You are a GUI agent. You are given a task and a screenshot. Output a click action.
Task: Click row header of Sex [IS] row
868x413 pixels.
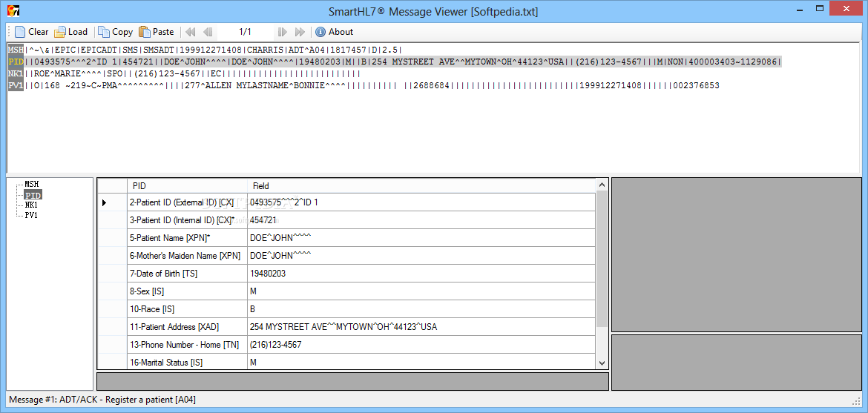112,291
